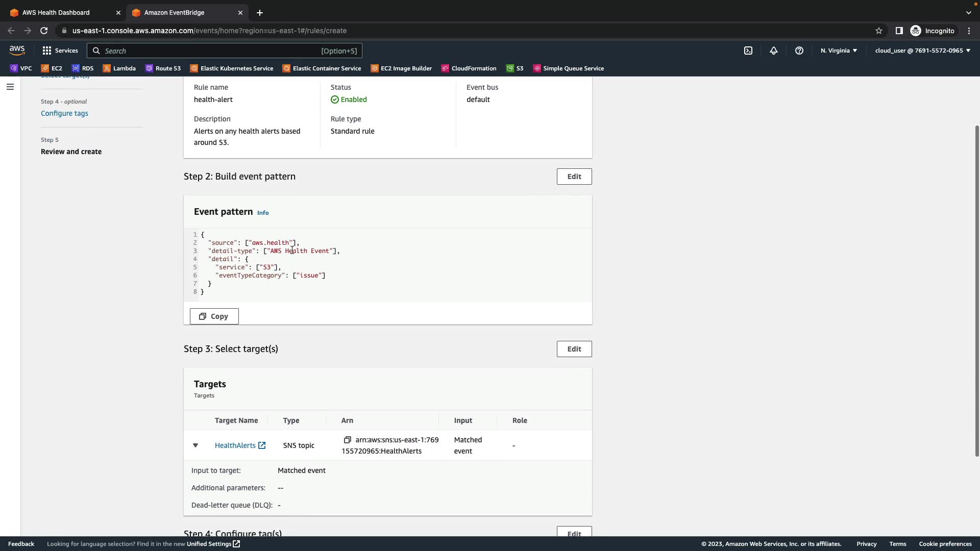Screen dimensions: 980x551
Task: Open the AWS CloudShell icon
Action: pos(748,51)
